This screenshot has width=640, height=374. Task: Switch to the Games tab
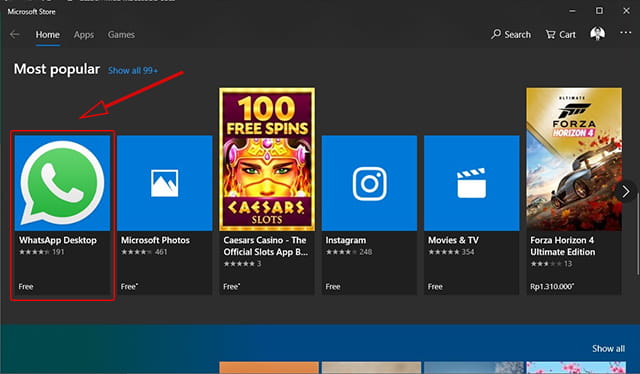121,35
